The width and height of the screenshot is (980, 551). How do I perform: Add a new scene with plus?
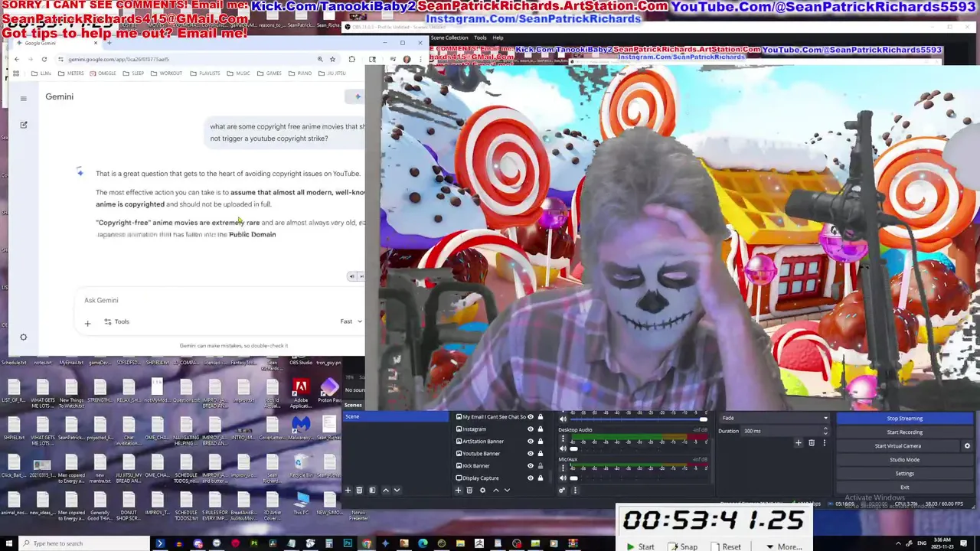(x=348, y=491)
